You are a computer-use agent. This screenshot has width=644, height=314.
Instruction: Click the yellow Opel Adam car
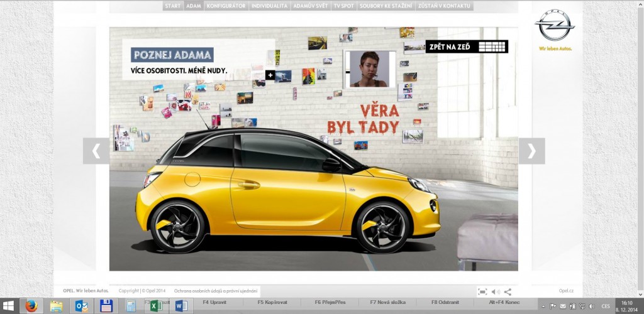287,191
